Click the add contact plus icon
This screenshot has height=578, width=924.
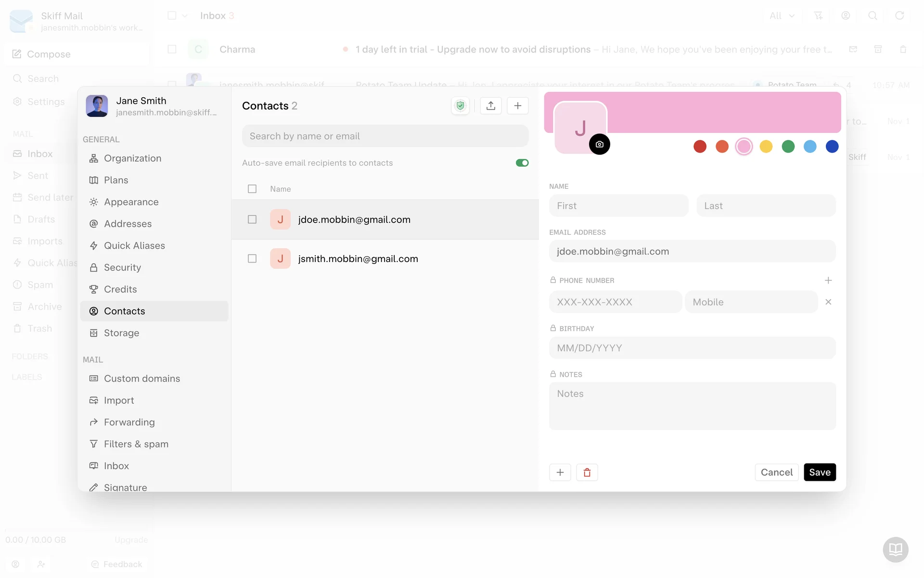click(x=517, y=106)
